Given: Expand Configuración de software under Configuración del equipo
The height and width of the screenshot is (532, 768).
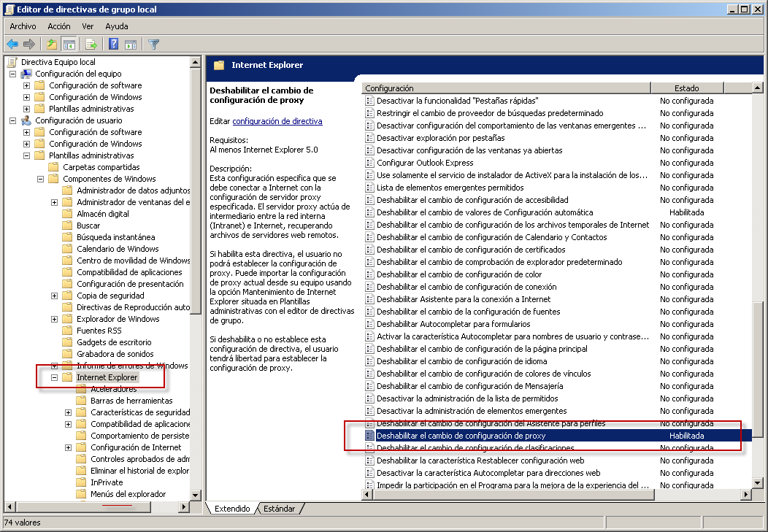Looking at the screenshot, I should click(26, 85).
